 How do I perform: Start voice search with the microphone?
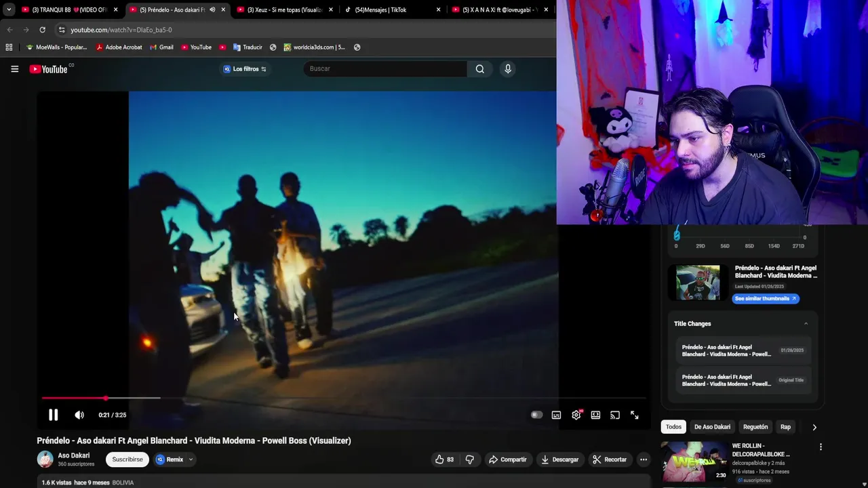point(507,68)
